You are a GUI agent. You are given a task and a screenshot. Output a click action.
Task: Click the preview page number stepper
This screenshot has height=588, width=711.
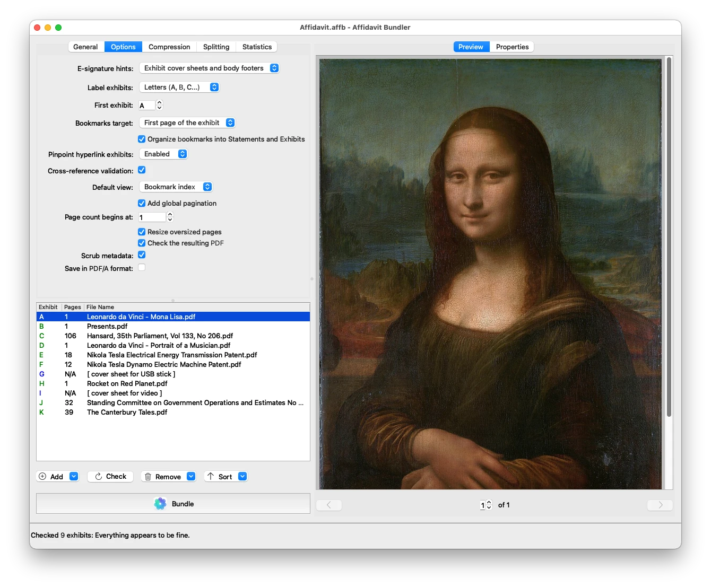[x=489, y=505]
